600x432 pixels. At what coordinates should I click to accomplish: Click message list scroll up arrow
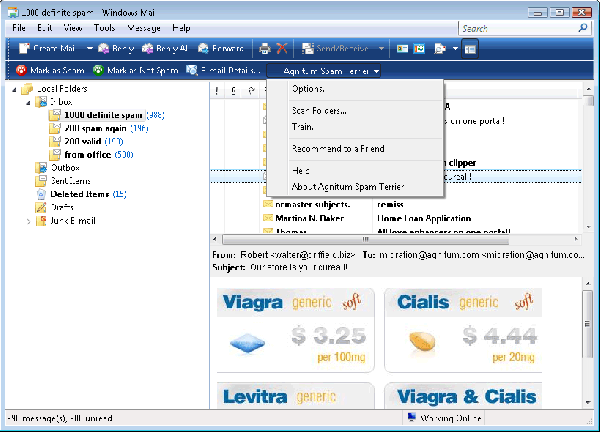[x=589, y=89]
